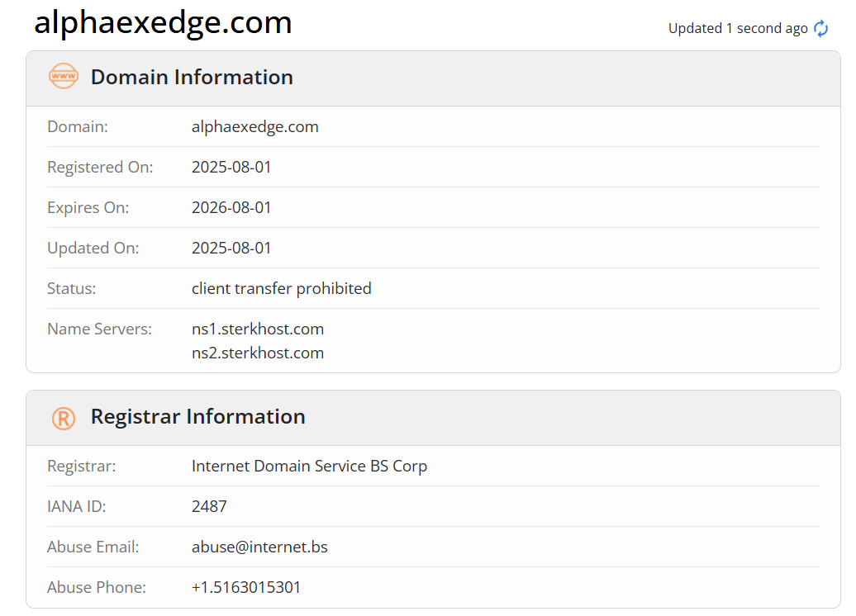The height and width of the screenshot is (616, 856).
Task: Click the alphaexedge.com domain value
Action: pyautogui.click(x=255, y=126)
